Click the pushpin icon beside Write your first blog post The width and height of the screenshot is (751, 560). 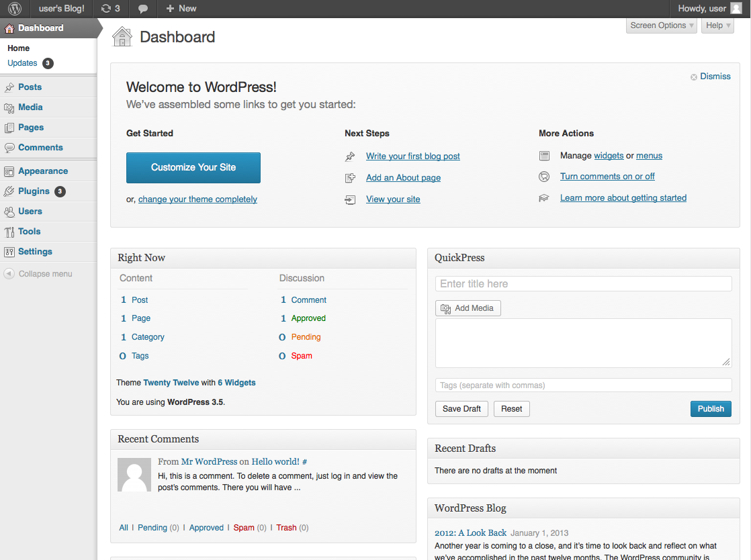(350, 156)
